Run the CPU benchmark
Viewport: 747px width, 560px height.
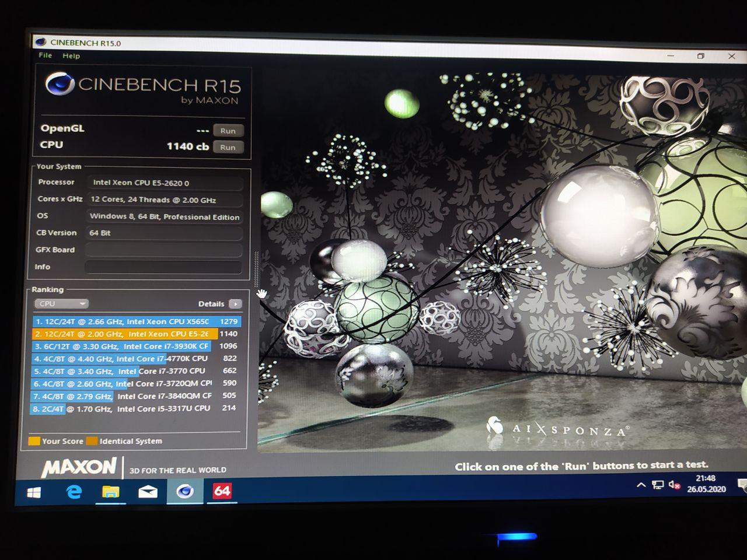228,147
